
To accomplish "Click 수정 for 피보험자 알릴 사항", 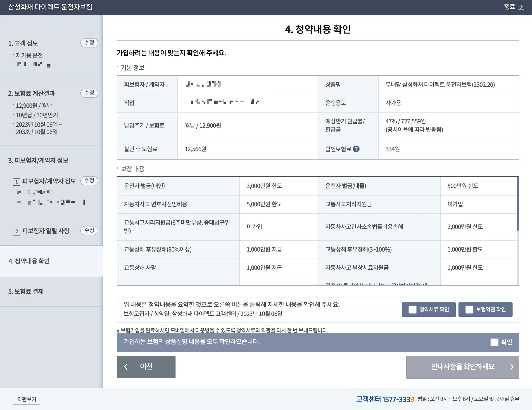I will click(89, 230).
